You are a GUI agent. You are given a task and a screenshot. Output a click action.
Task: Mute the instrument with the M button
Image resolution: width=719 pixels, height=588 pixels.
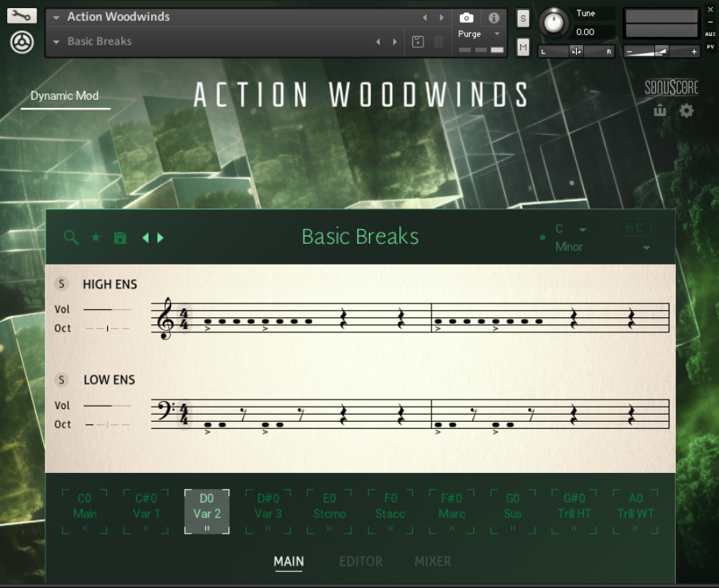tap(522, 47)
